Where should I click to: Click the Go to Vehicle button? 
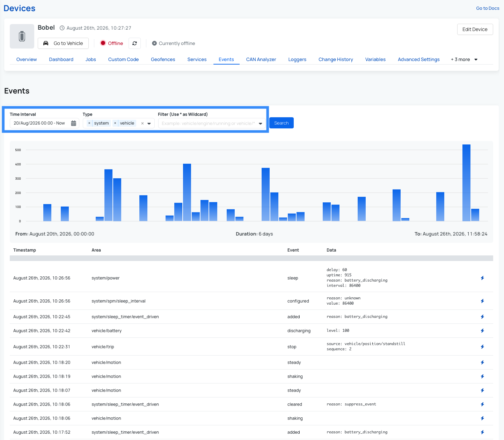(63, 43)
